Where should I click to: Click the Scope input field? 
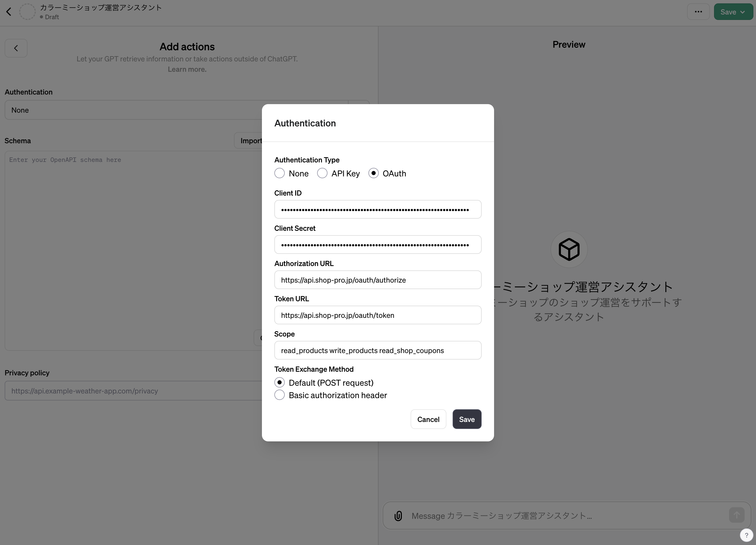point(377,350)
